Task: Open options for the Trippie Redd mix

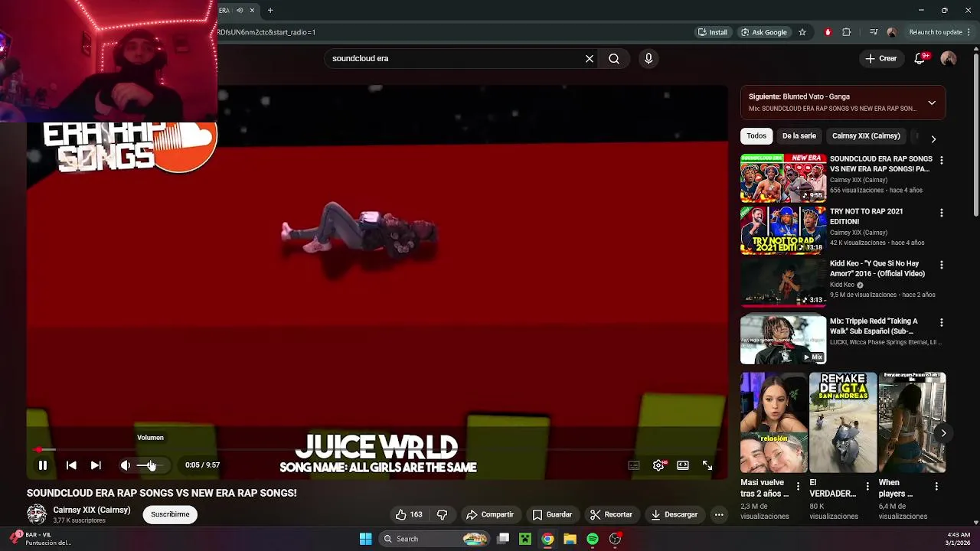Action: click(942, 322)
